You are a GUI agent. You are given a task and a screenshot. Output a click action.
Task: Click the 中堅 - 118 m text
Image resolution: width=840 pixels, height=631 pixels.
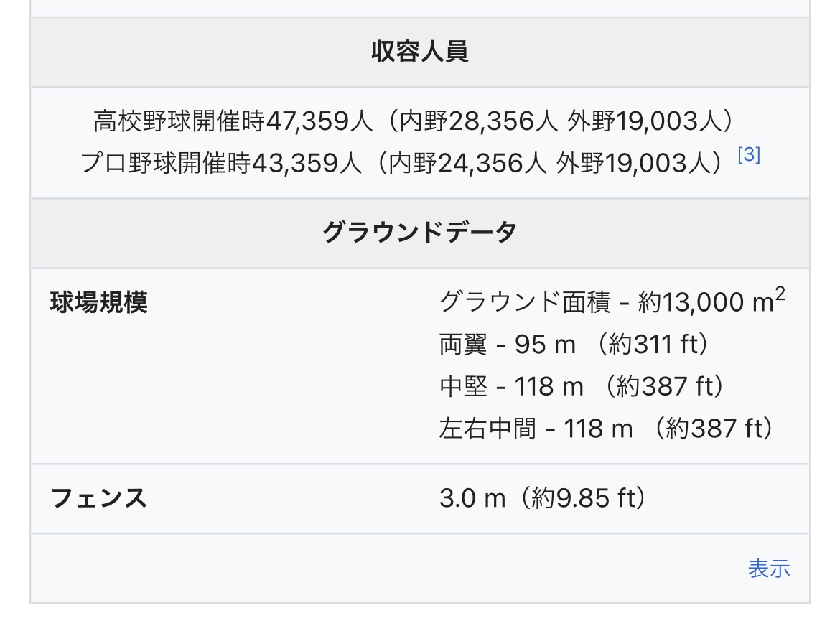511,388
